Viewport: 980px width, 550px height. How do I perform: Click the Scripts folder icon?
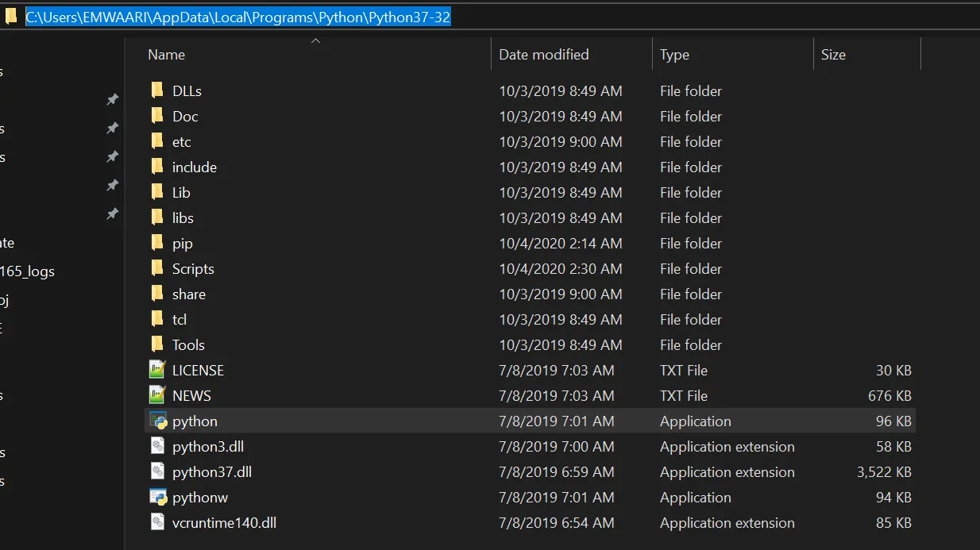coord(157,268)
